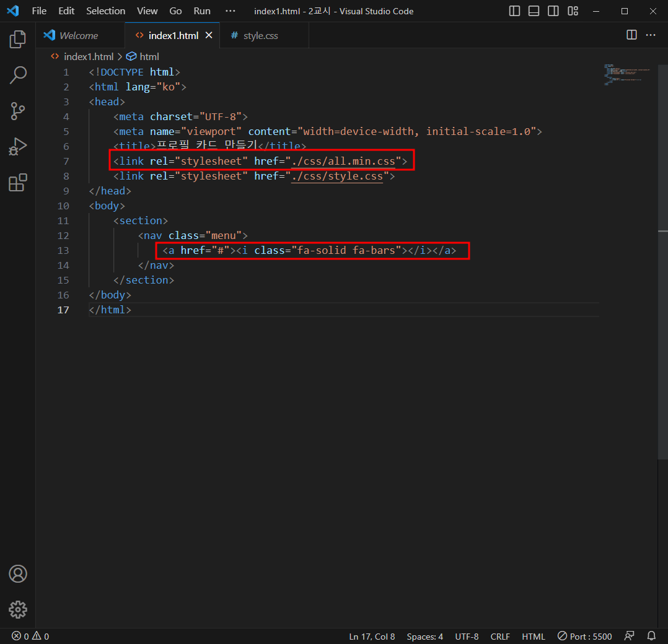Open the File menu
The height and width of the screenshot is (644, 668).
(39, 11)
